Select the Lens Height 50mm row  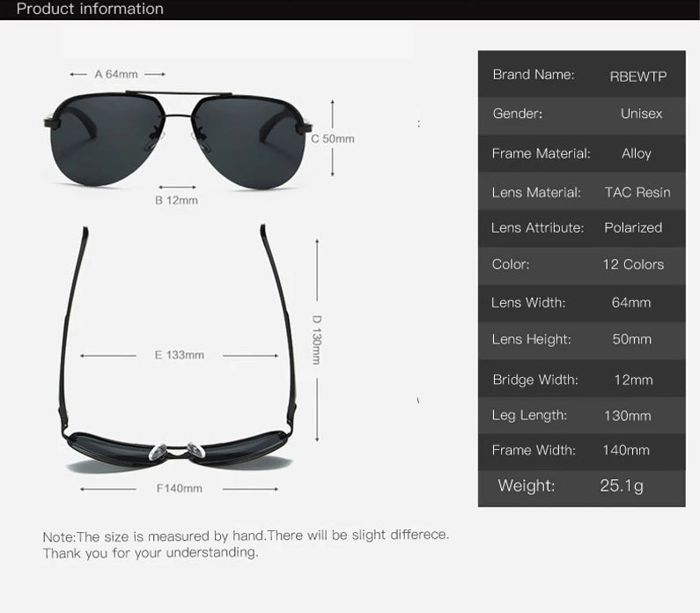click(581, 339)
